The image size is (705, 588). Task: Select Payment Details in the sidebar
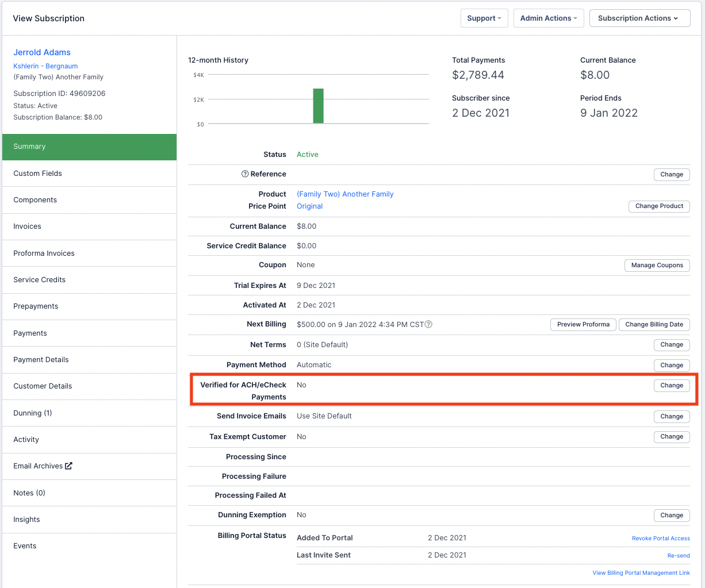tap(41, 360)
